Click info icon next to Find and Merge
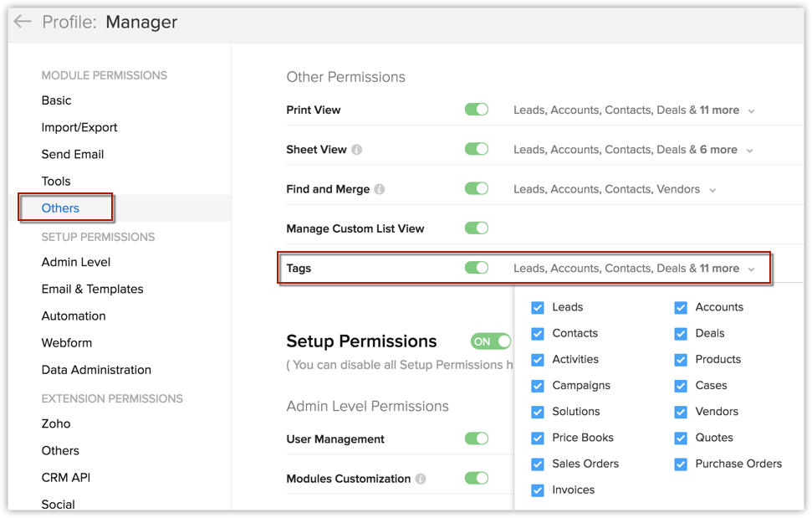 tap(380, 189)
